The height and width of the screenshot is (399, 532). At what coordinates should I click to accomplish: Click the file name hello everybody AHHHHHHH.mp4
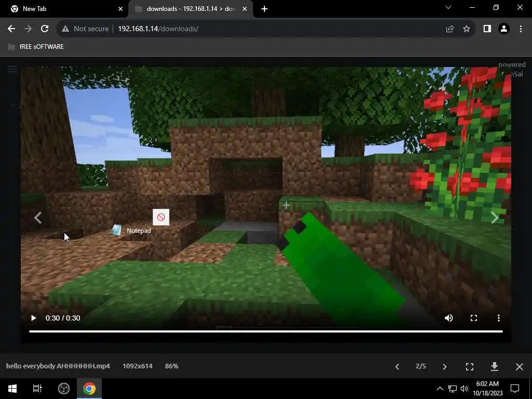58,366
